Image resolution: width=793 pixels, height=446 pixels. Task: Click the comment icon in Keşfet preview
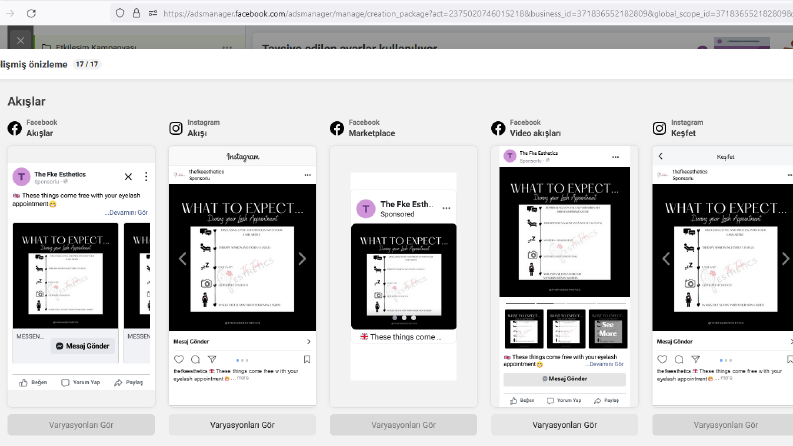679,360
